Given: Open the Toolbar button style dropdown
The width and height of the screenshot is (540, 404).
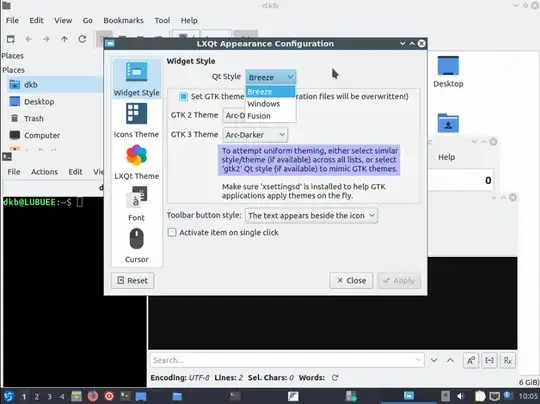Looking at the screenshot, I should pos(311,216).
